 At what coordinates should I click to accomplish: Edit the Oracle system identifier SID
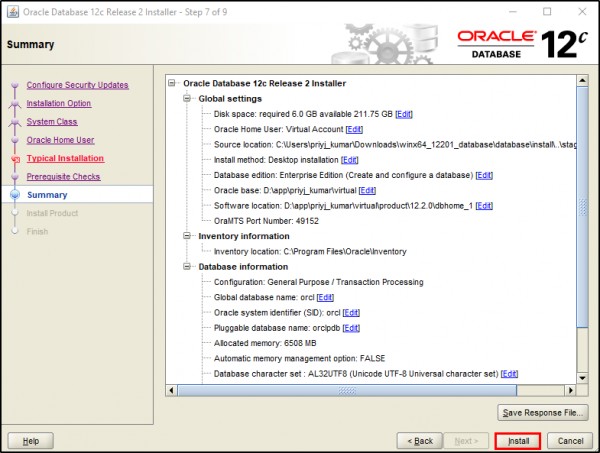(x=351, y=313)
